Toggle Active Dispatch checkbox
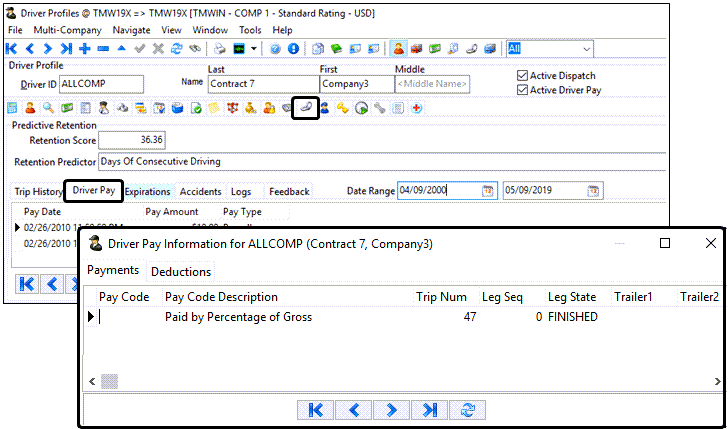The image size is (728, 429). point(522,76)
